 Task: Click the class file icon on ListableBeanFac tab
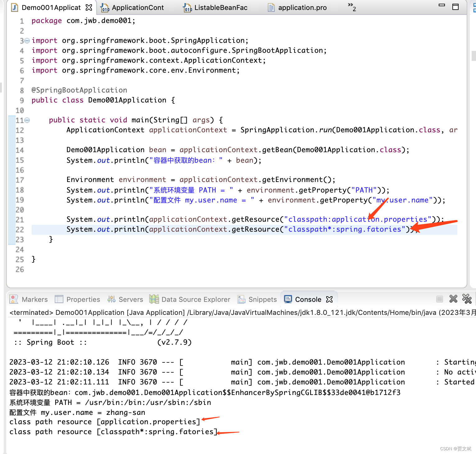[x=187, y=8]
